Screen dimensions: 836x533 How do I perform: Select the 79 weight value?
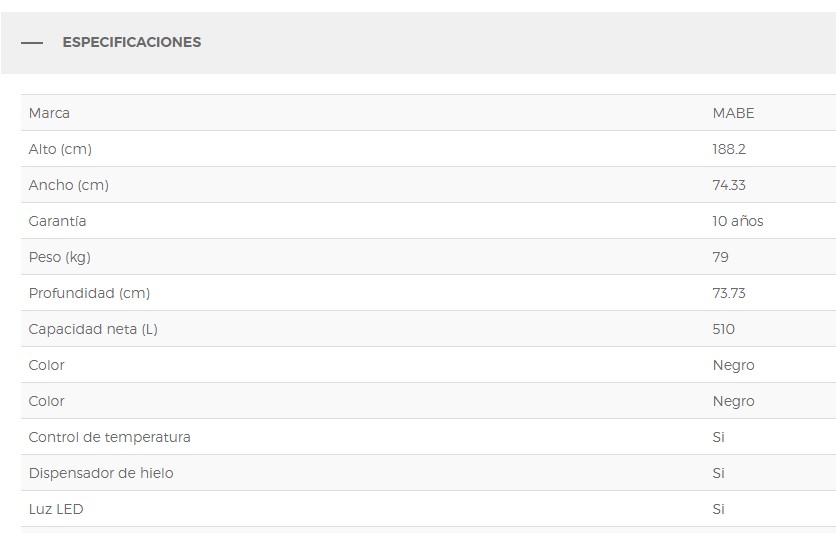(720, 257)
